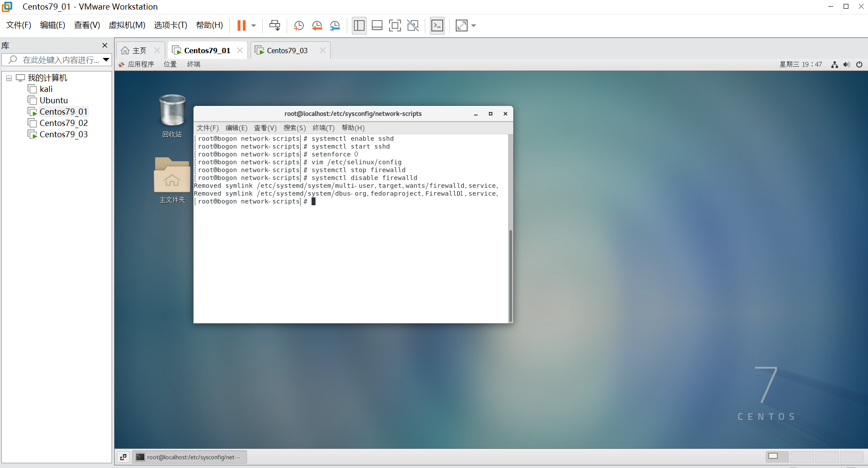The image size is (868, 468).
Task: Click the show desktop icon in bottom panel
Action: pos(123,457)
